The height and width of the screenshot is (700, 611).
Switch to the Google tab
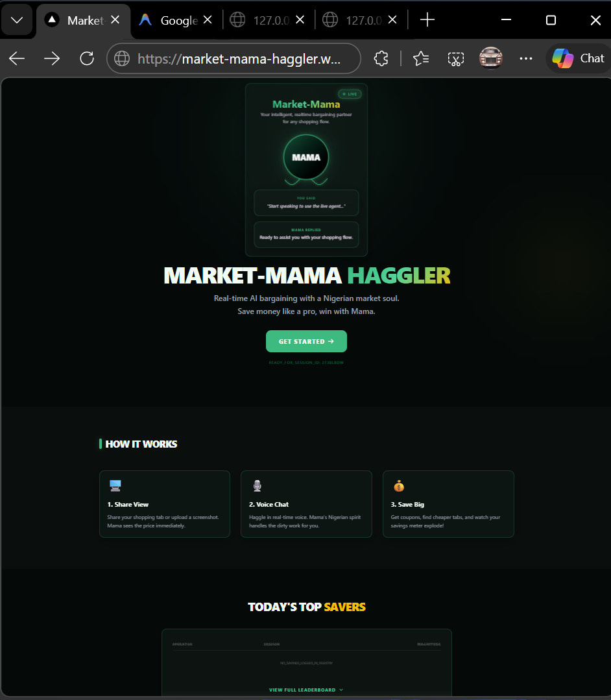[170, 20]
